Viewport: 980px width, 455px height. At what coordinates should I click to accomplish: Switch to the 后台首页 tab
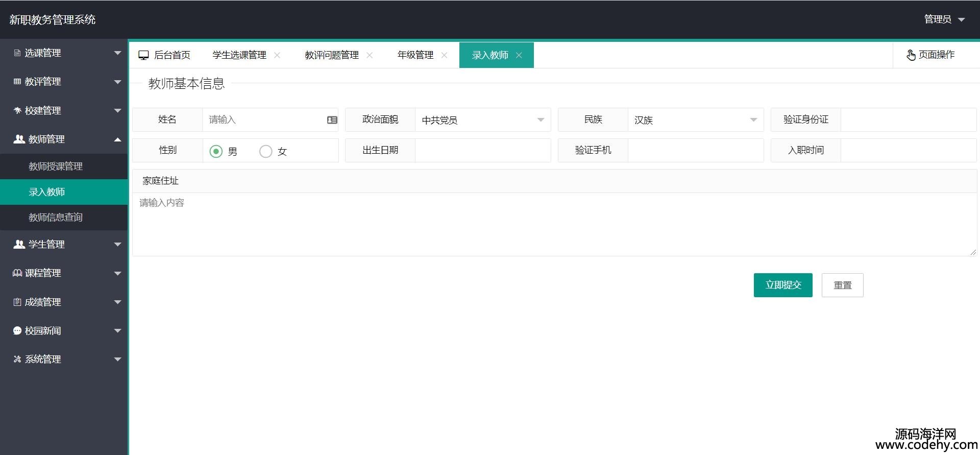(165, 55)
